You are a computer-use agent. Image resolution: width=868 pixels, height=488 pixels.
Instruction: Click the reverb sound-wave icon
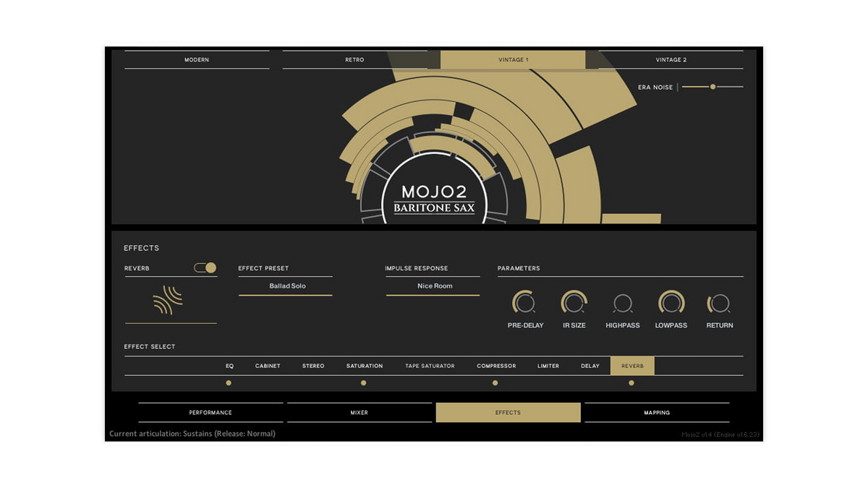168,300
